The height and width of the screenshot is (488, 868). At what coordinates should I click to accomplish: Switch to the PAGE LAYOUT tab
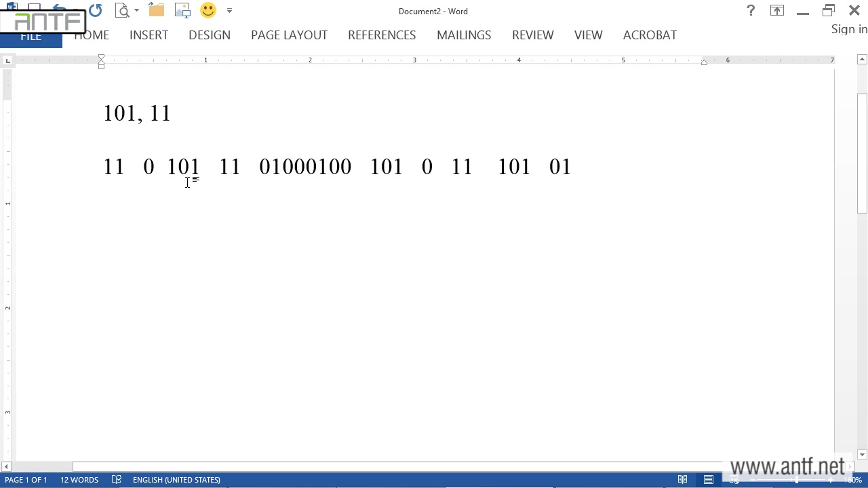pos(289,35)
